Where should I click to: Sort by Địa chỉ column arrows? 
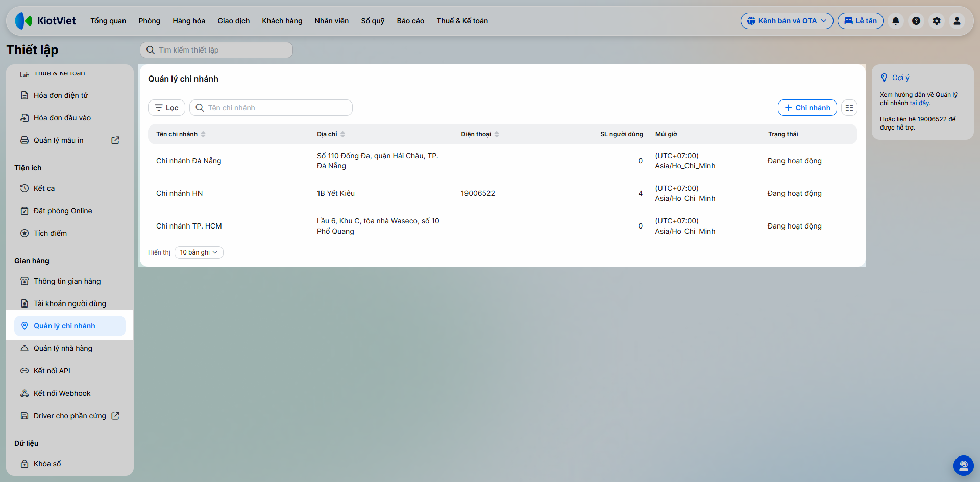pos(342,134)
